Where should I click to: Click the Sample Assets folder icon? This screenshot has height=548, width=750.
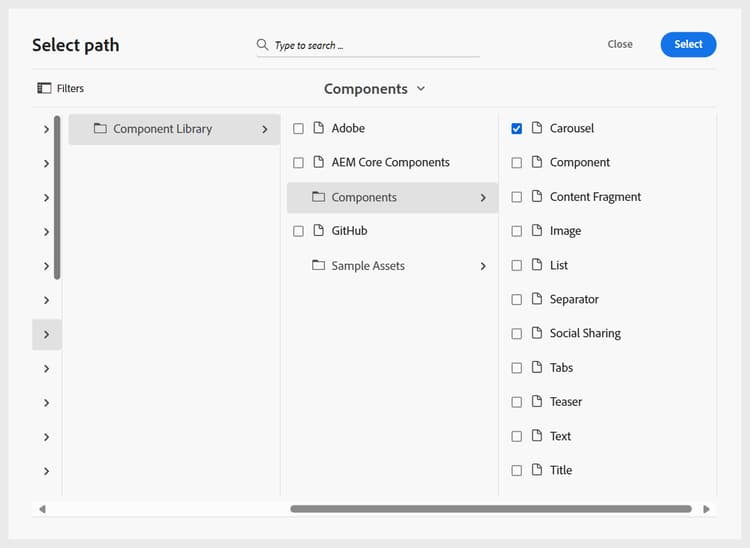pyautogui.click(x=318, y=266)
